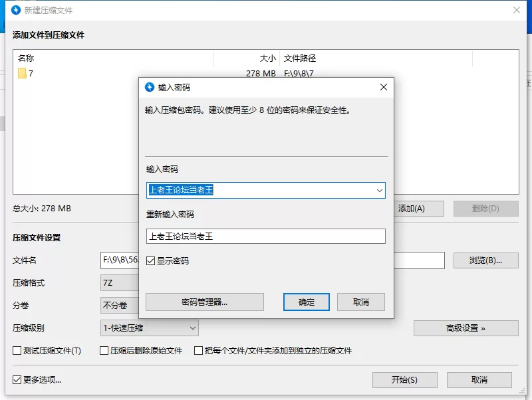Click the 重新输入密码 text field
The image size is (532, 400).
coord(265,237)
